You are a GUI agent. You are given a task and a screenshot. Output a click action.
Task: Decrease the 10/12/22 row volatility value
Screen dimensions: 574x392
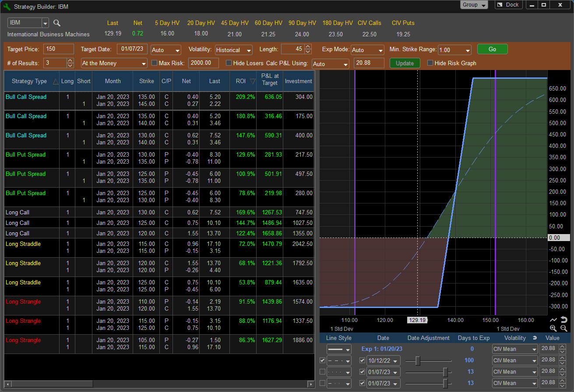coord(562,363)
